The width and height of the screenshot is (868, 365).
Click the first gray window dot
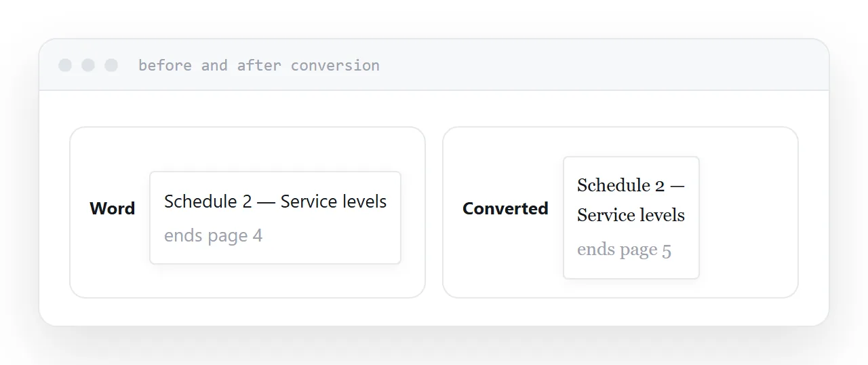tap(65, 65)
